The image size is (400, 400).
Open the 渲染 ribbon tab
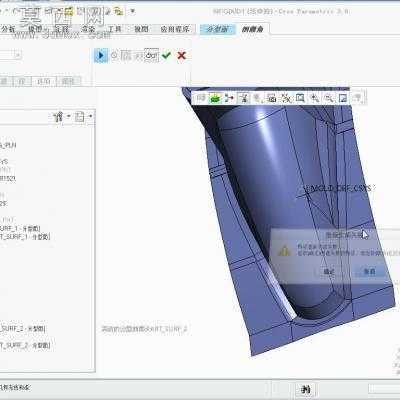pos(88,29)
